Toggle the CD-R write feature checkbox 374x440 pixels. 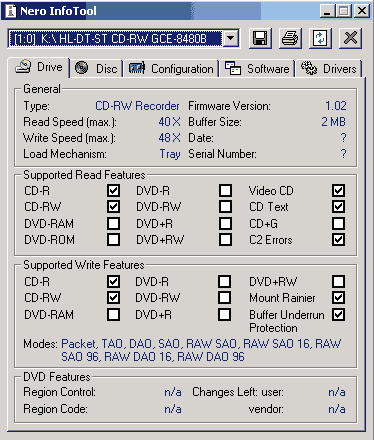pos(113,281)
